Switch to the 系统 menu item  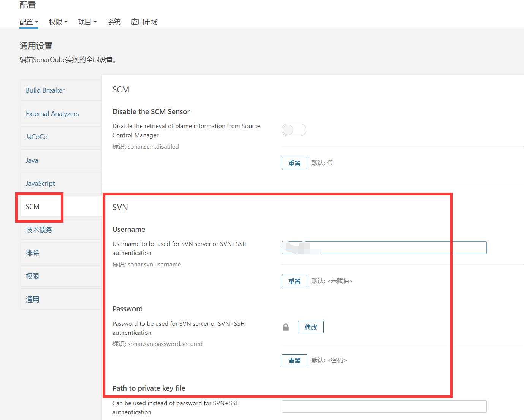pyautogui.click(x=114, y=22)
